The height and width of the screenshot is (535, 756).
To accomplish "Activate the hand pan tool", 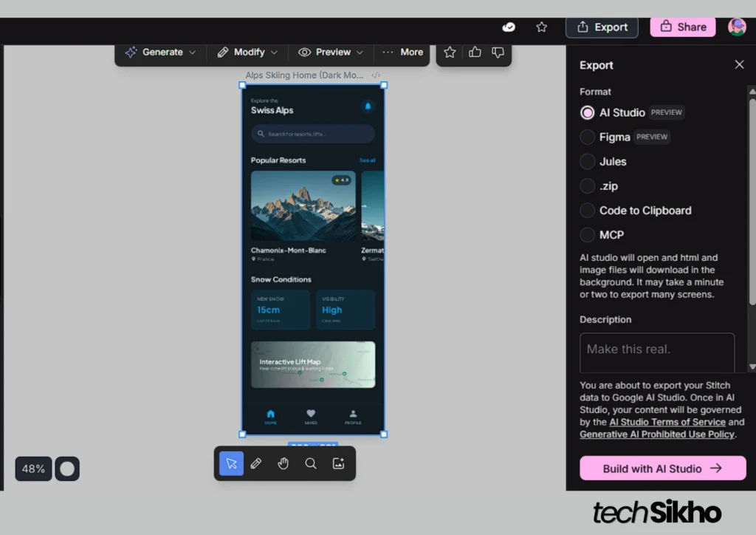I will tap(283, 463).
